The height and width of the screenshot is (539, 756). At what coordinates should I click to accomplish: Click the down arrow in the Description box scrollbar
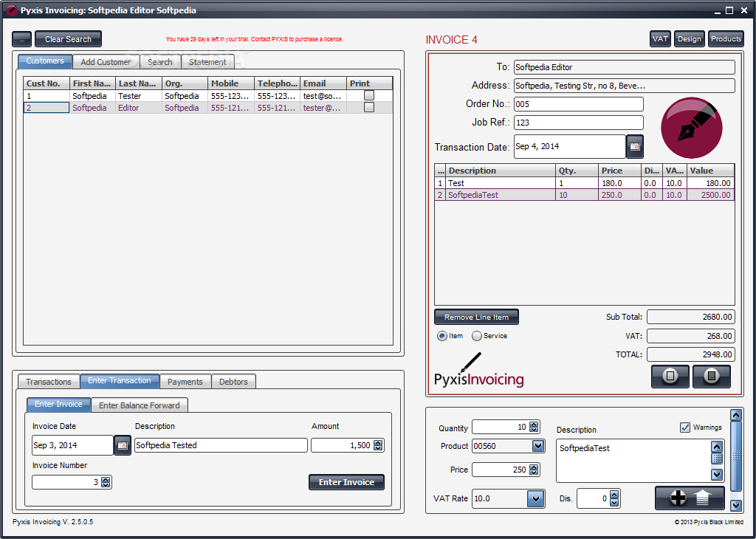pyautogui.click(x=717, y=475)
